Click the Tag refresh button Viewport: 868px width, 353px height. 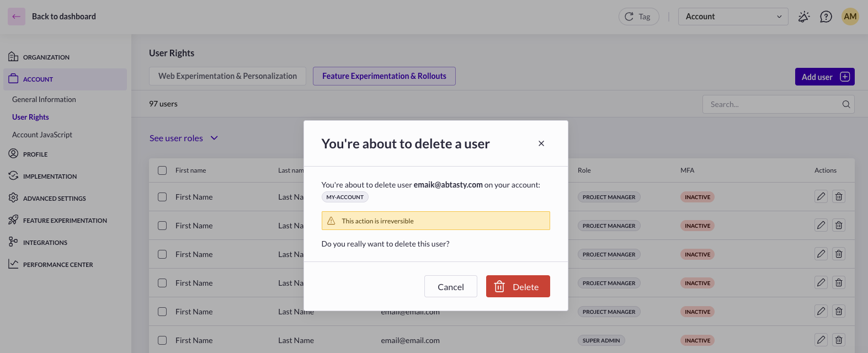638,17
